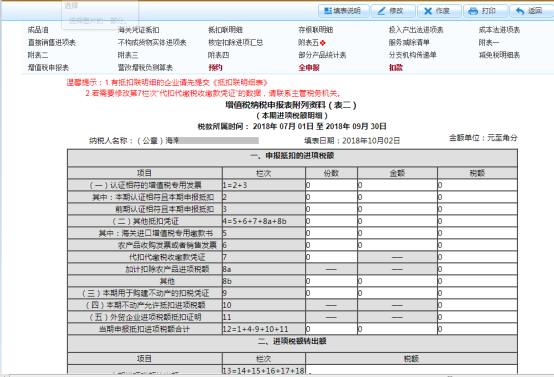Open the 营改增税负测算表 link

[x=145, y=67]
